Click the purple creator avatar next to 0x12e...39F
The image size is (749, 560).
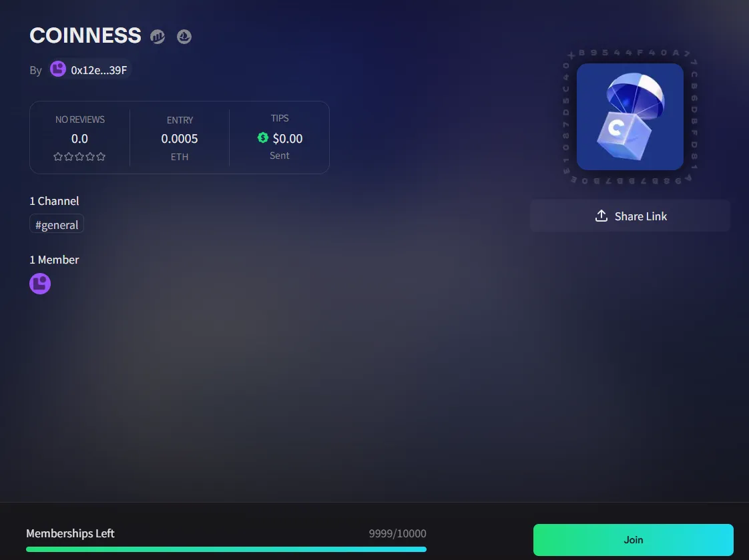[58, 69]
